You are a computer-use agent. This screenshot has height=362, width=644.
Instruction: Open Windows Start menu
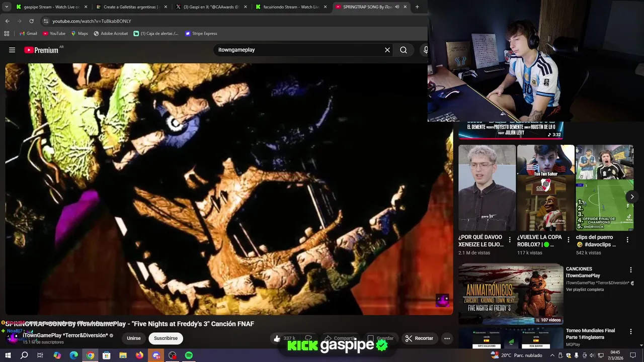coord(8,355)
